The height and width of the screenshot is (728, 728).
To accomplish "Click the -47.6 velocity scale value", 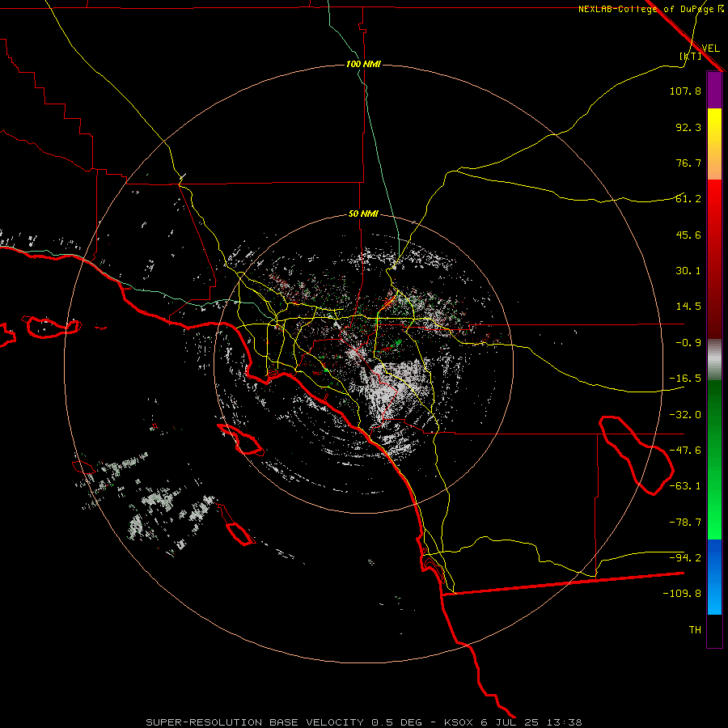I will [685, 451].
